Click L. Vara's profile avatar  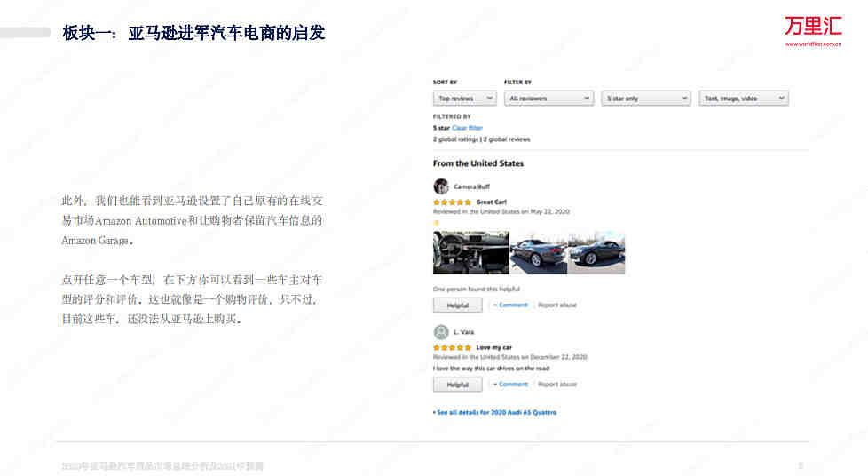[x=441, y=332]
